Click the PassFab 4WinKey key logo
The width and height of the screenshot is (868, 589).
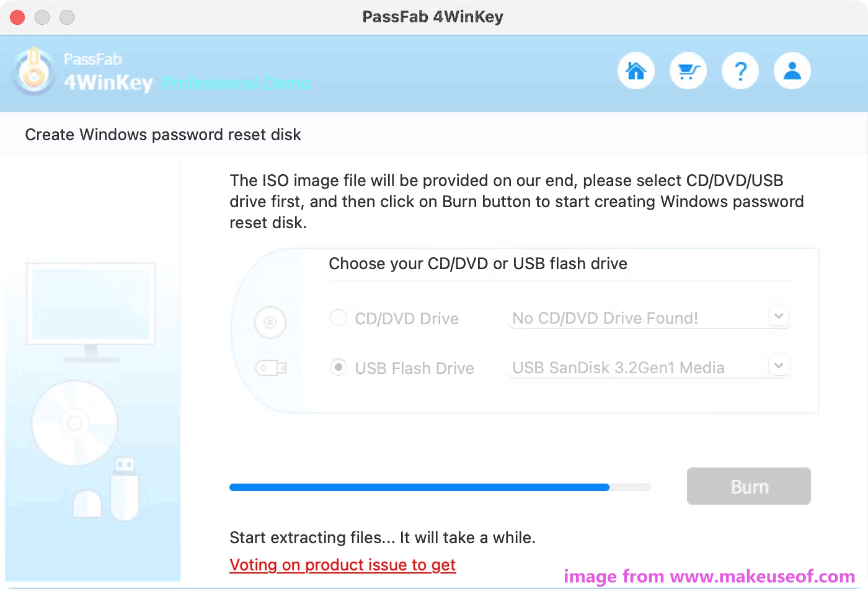[34, 71]
